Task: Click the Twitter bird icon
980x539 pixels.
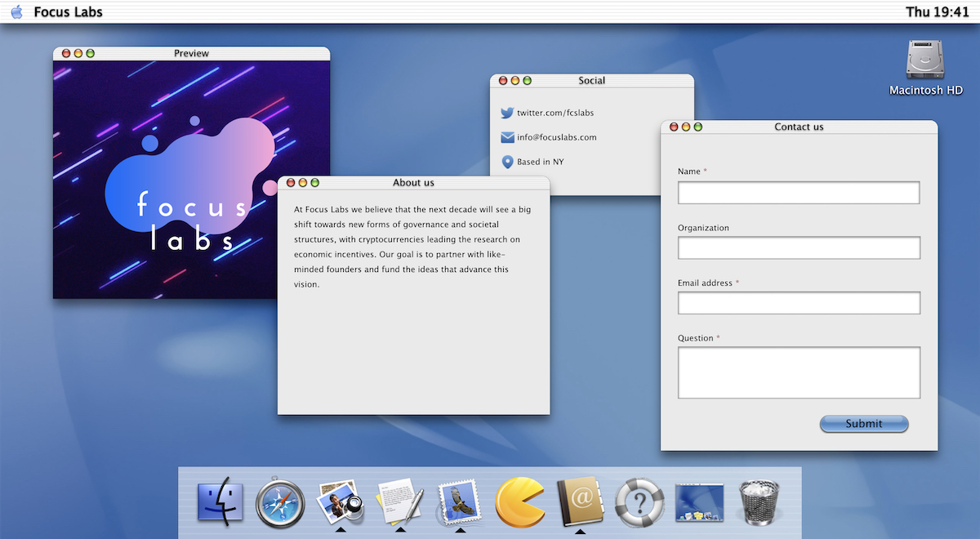Action: tap(507, 113)
